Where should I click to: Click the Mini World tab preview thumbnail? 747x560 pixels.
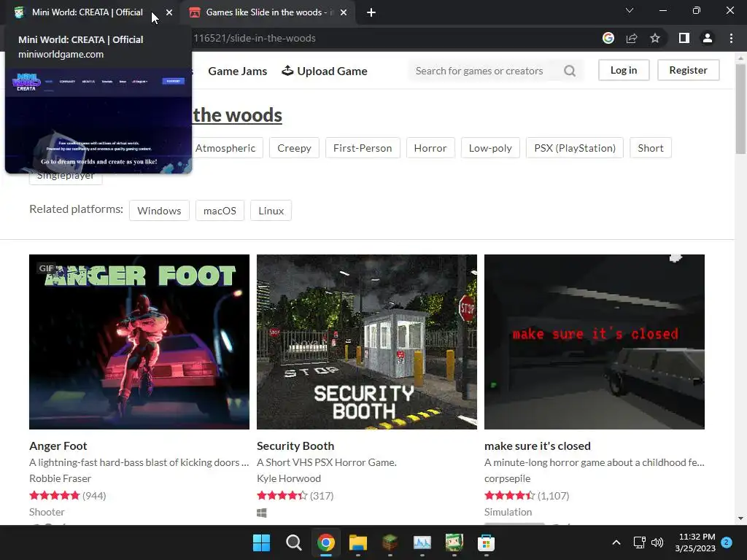tap(98, 121)
